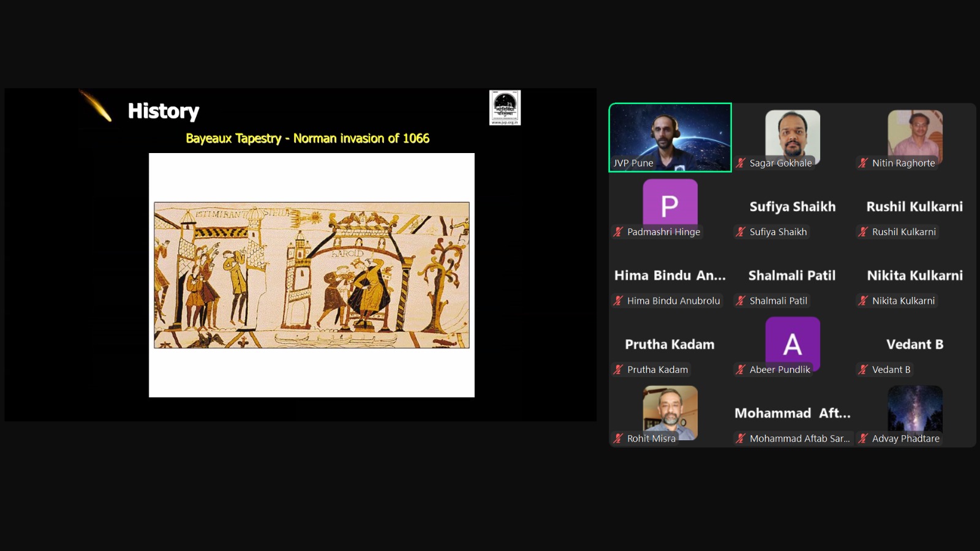The image size is (980, 551).
Task: Click muted mic icon beside Mohammad Aftab Sar...
Action: pyautogui.click(x=741, y=438)
